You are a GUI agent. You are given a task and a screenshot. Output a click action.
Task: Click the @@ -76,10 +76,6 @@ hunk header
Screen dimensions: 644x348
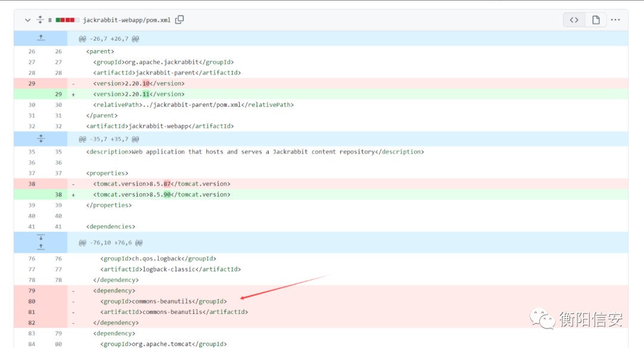[x=110, y=243]
